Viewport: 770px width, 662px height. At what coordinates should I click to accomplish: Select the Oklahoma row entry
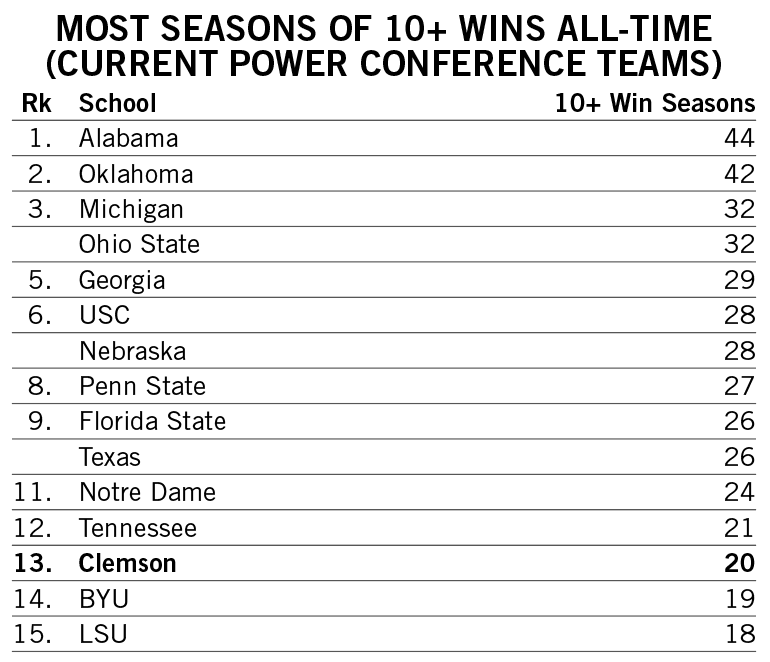click(136, 175)
